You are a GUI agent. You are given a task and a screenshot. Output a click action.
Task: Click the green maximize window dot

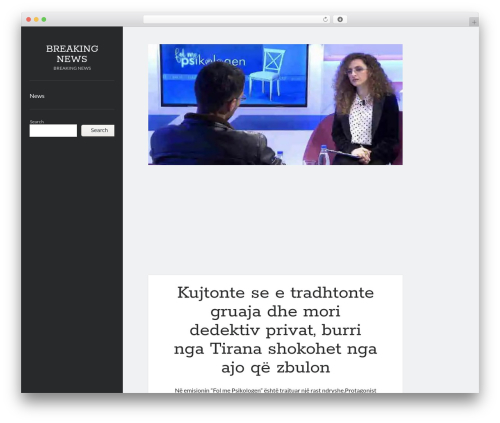point(44,20)
